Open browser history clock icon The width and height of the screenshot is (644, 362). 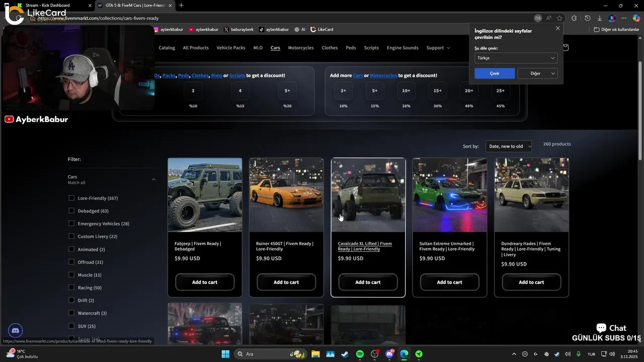click(587, 18)
